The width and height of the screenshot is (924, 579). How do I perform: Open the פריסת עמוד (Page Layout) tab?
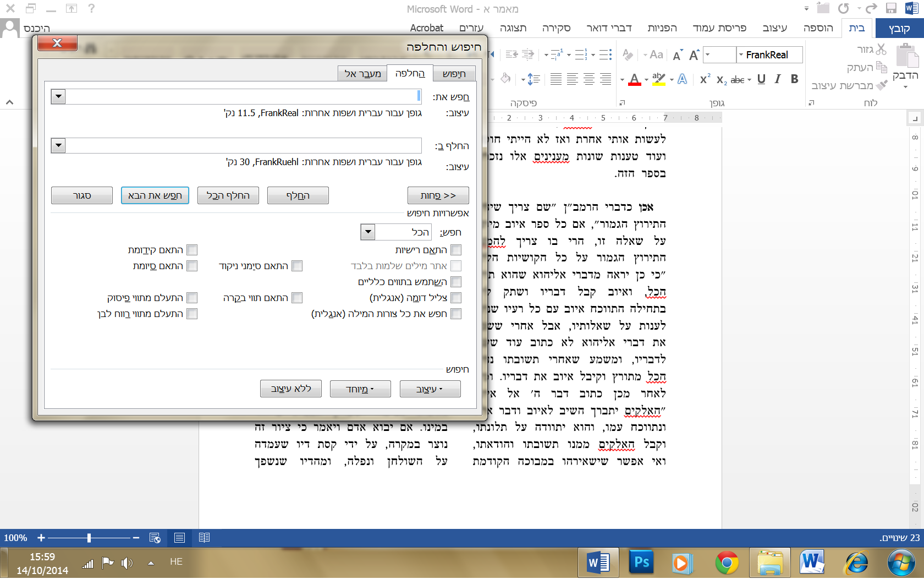[719, 28]
